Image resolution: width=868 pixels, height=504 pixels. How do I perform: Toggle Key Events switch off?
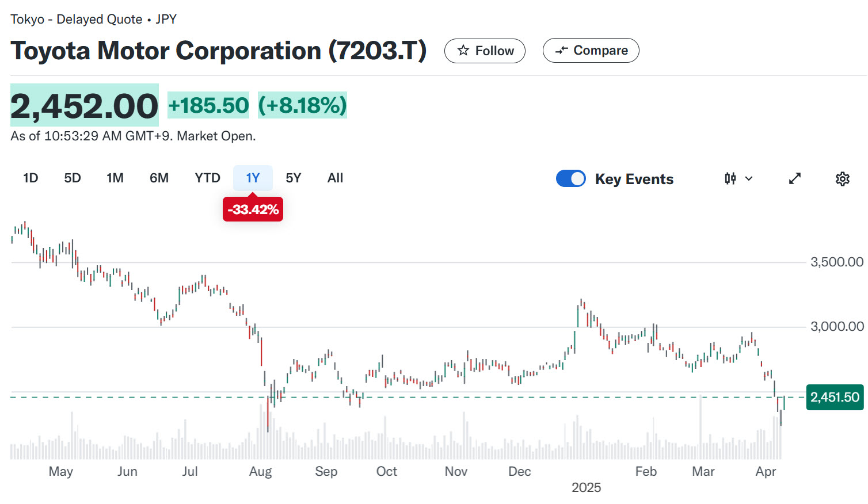(571, 179)
